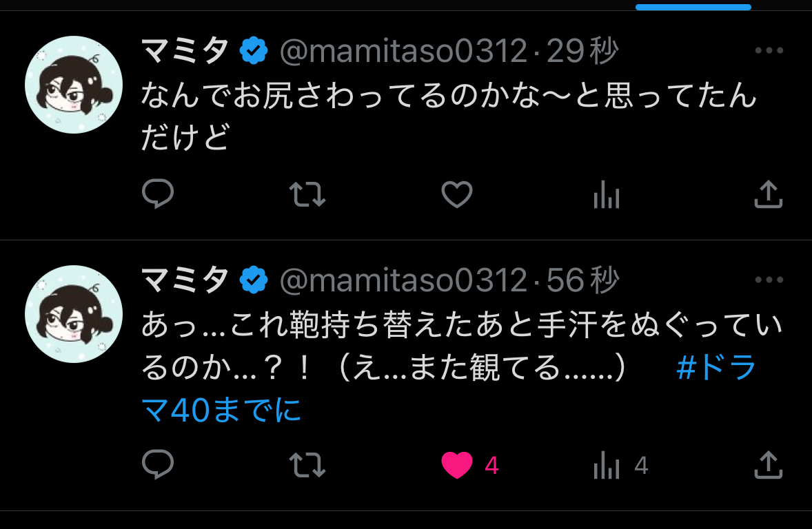This screenshot has height=529, width=812.
Task: Like the tweet about お尻さわってる
Action: pos(457,194)
